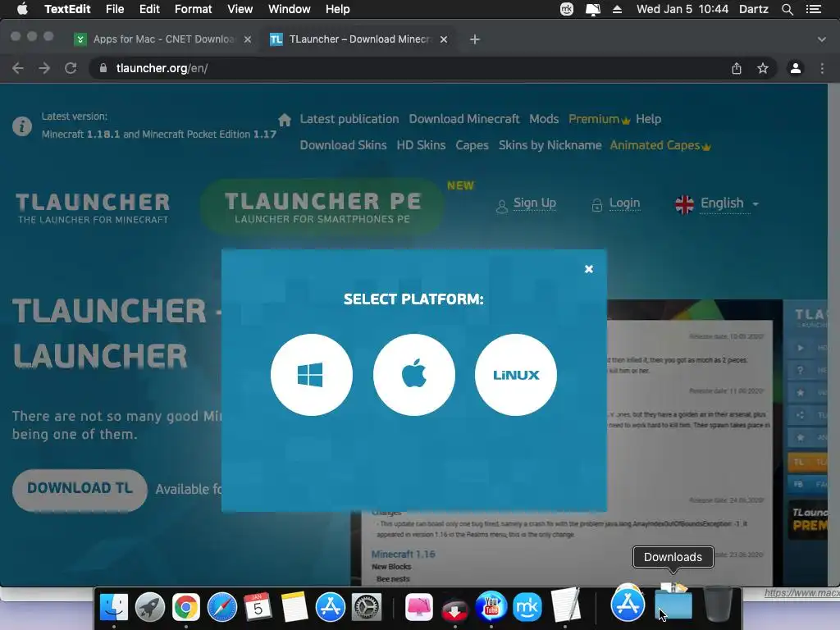This screenshot has width=840, height=630.
Task: Open the Downloads folder in Dock
Action: [673, 604]
